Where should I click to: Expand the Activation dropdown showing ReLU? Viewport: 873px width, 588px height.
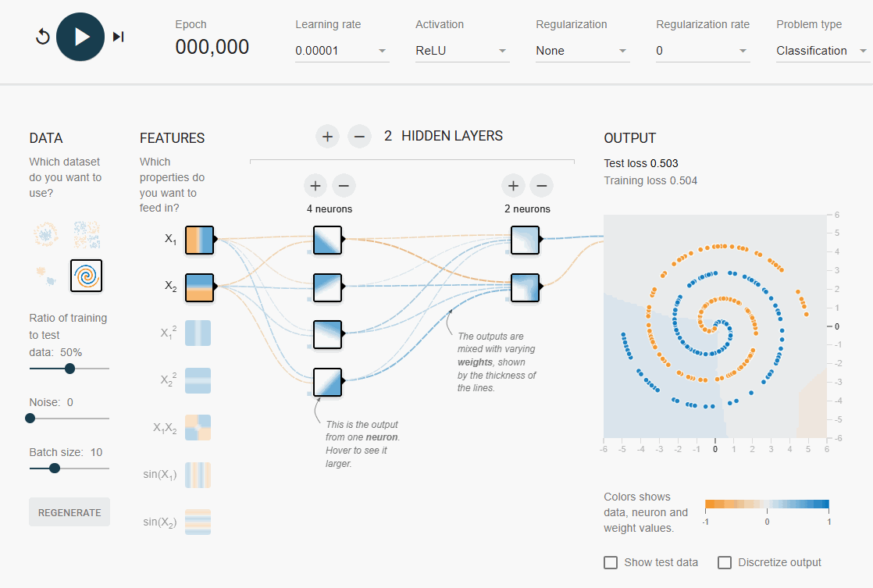461,51
